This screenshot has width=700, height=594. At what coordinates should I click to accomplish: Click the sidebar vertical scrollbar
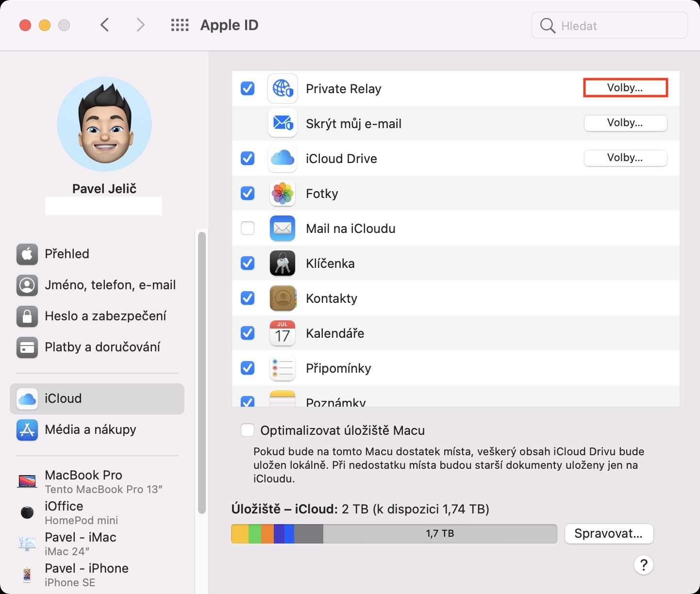202,373
